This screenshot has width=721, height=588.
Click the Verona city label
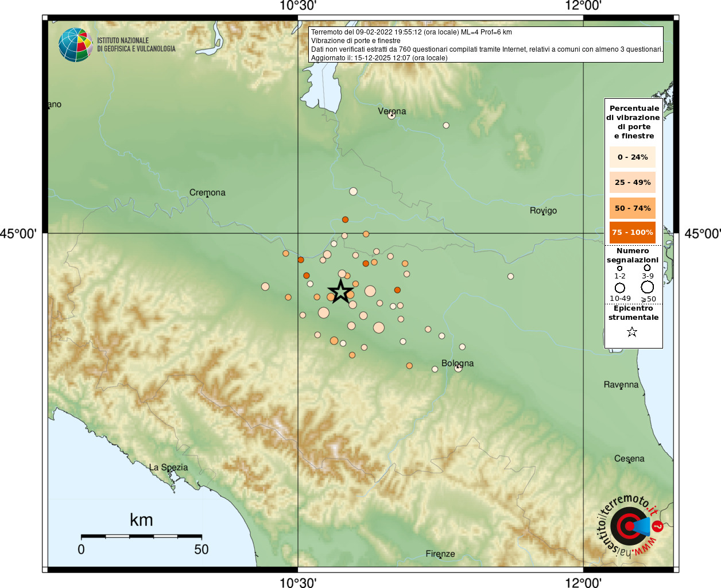click(392, 111)
